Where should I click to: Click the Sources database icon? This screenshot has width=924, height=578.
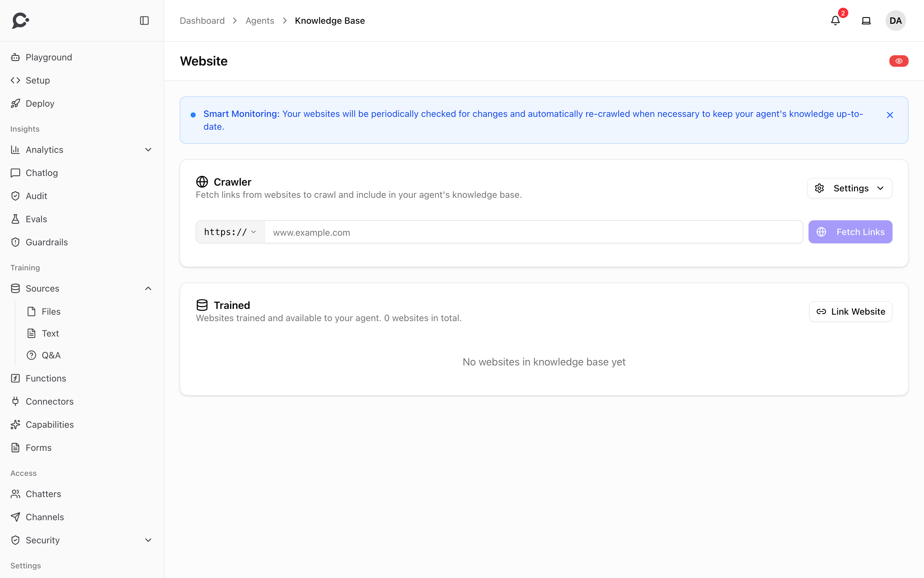click(x=15, y=289)
